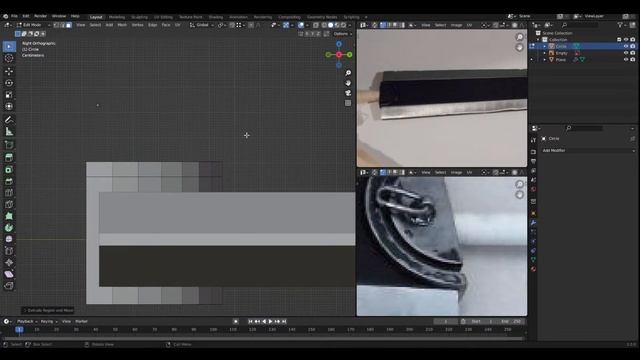Open the Options dropdown in viewport
The image size is (640, 360).
pos(342,34)
